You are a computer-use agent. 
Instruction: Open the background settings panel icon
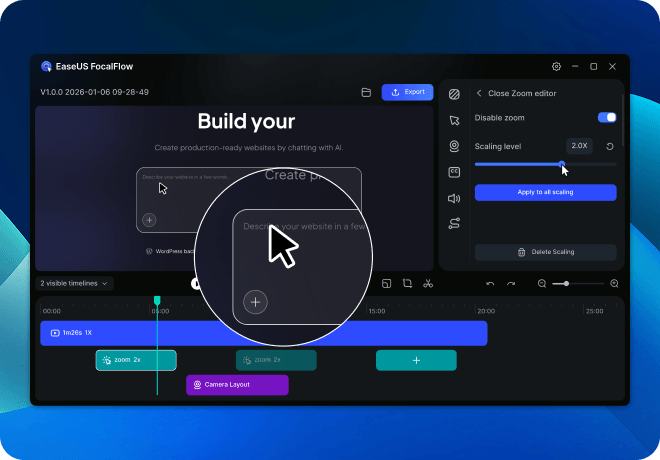click(x=454, y=94)
